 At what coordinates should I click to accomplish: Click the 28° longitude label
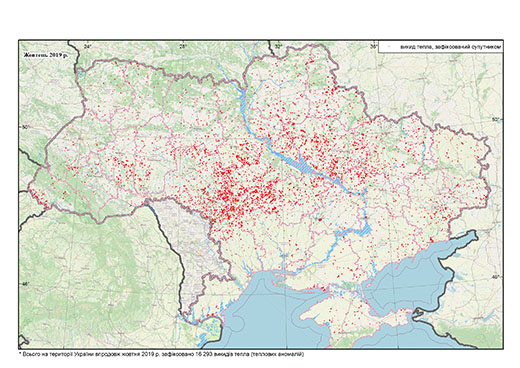(183, 46)
